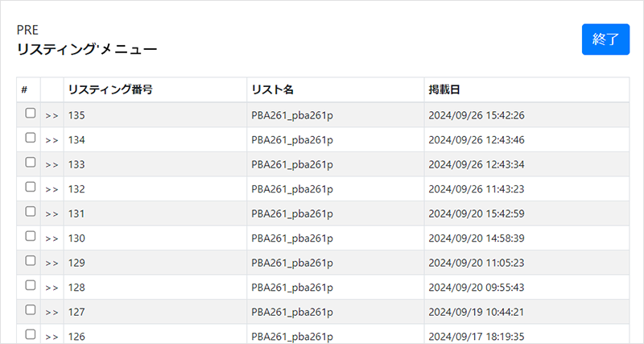Click the >> icon on row 126
Viewport: 644px width, 344px height.
(52, 337)
